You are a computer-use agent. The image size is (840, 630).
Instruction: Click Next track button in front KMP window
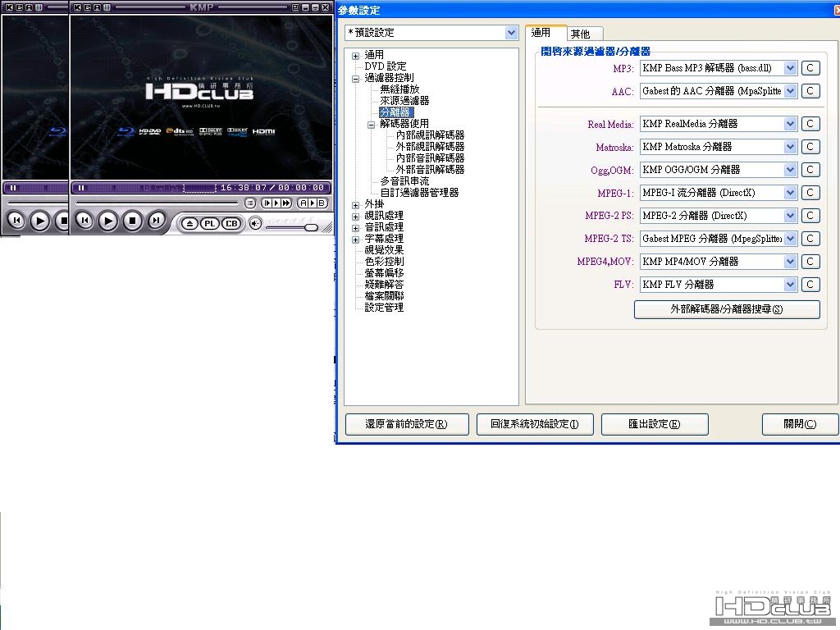click(156, 220)
